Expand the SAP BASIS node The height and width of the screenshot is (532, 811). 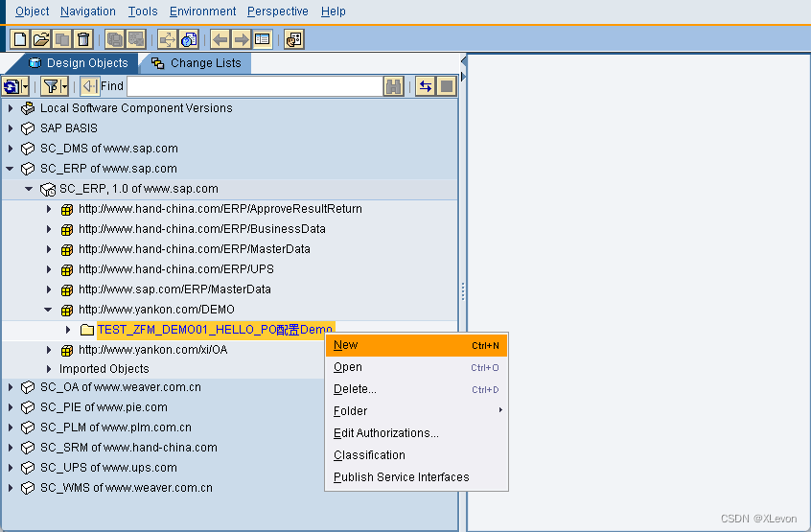click(x=11, y=128)
